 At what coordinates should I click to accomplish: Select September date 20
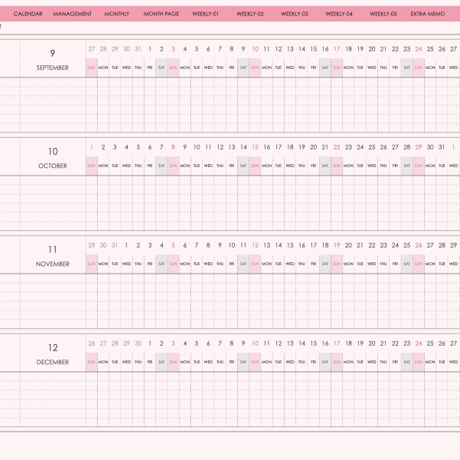pos(372,49)
